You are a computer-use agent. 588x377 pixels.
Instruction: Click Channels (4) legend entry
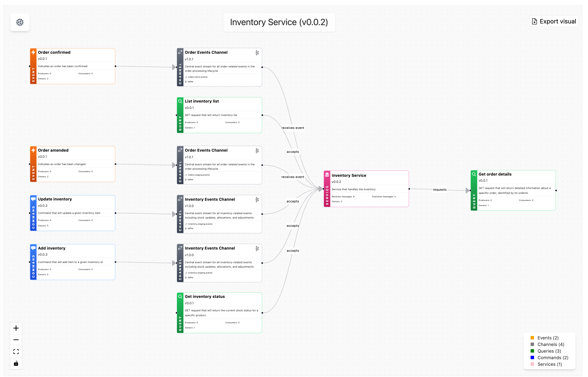pos(551,345)
